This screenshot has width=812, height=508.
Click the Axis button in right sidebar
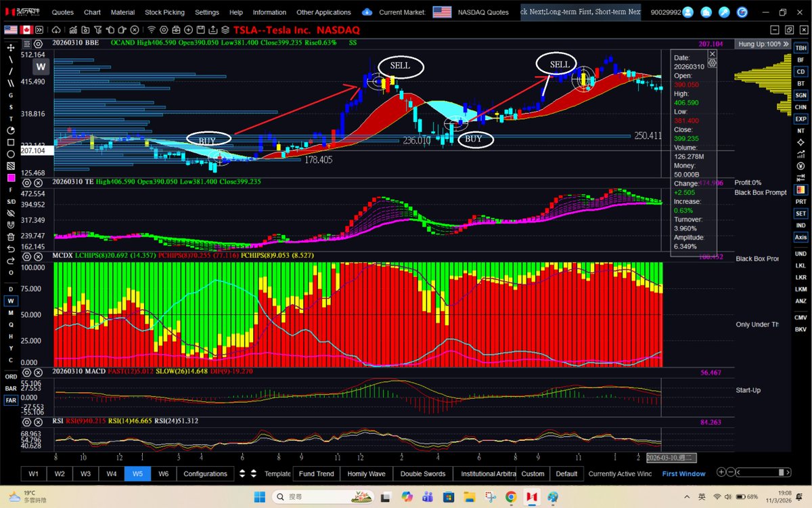pyautogui.click(x=801, y=237)
